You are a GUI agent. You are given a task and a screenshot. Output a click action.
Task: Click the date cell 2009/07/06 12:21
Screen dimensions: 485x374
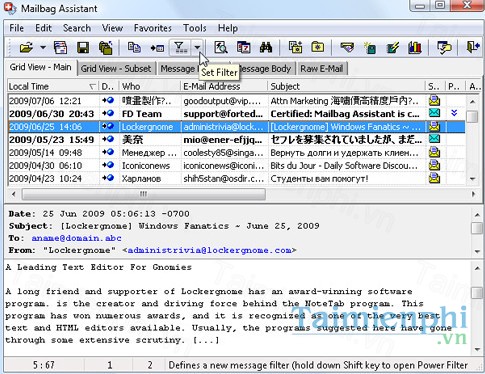[53, 101]
